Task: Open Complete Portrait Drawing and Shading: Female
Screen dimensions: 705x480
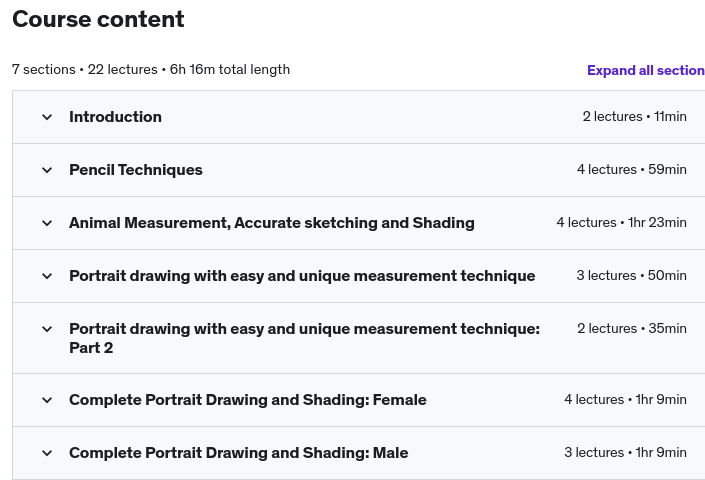Action: click(248, 400)
